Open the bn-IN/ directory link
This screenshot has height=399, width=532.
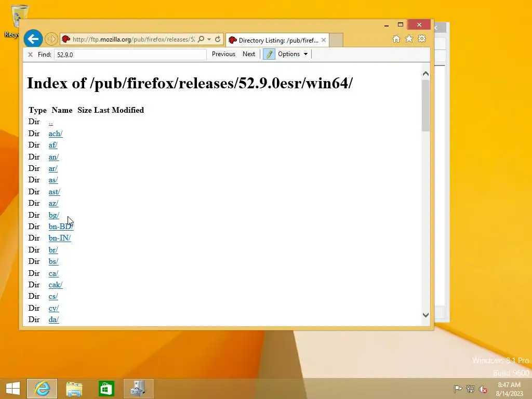click(x=60, y=238)
